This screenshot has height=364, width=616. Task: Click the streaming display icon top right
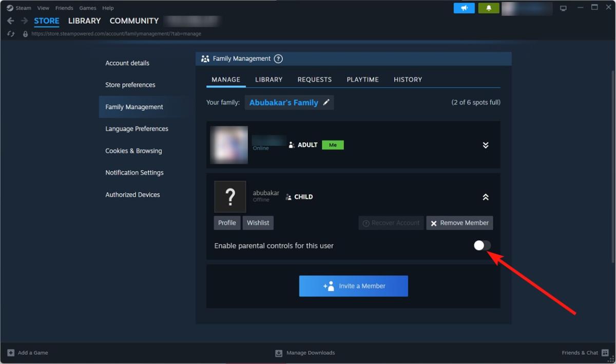point(563,7)
